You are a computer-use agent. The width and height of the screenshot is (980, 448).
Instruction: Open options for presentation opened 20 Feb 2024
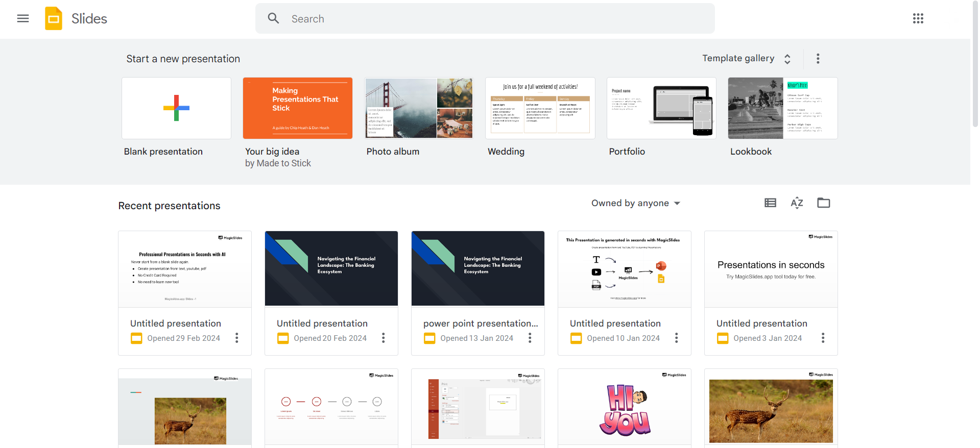click(x=384, y=338)
